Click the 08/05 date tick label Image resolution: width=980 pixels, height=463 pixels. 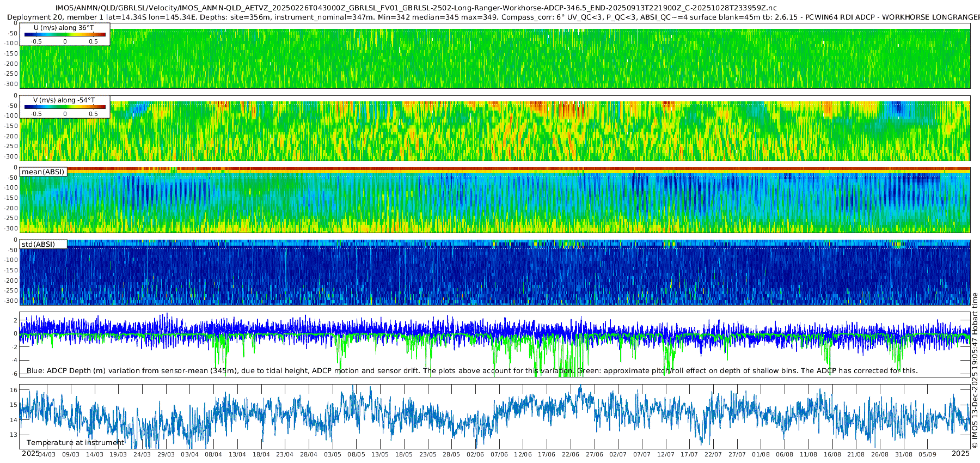[357, 454]
